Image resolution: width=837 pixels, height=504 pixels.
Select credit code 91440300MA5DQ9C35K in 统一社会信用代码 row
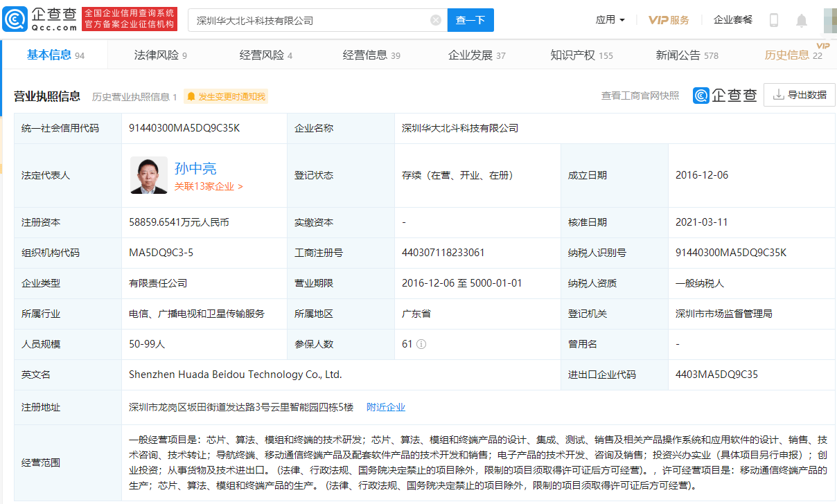tap(184, 128)
